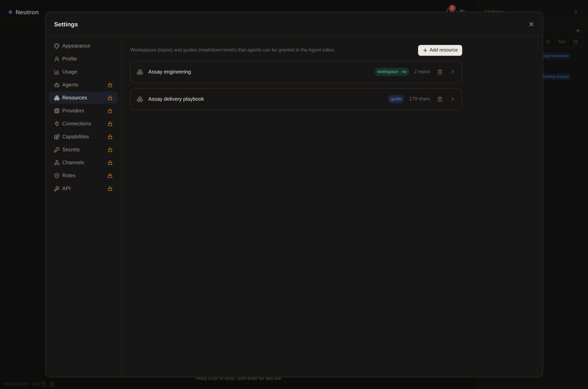The width and height of the screenshot is (588, 389).
Task: Click the Add resource button
Action: pos(440,50)
